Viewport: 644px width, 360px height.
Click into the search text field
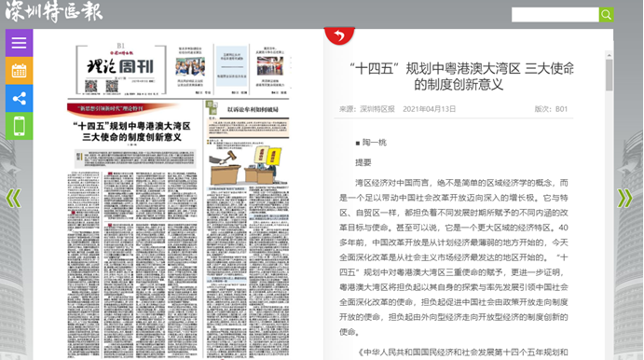[x=555, y=15]
